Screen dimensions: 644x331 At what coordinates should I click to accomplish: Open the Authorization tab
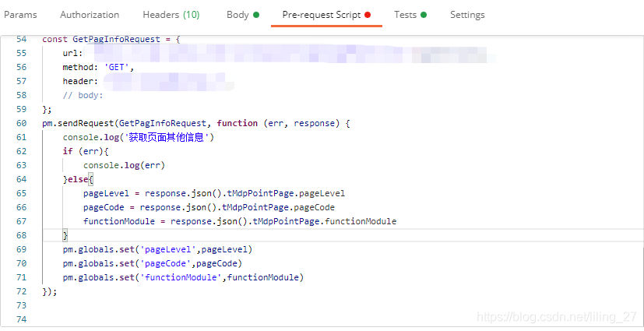pyautogui.click(x=90, y=15)
